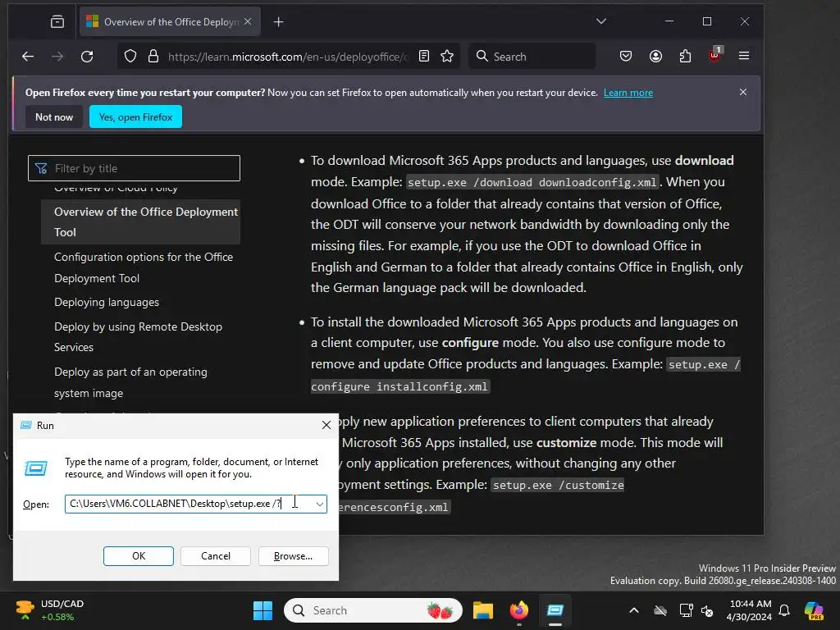
Task: Dismiss the Firefox startup notification bar
Action: (743, 92)
